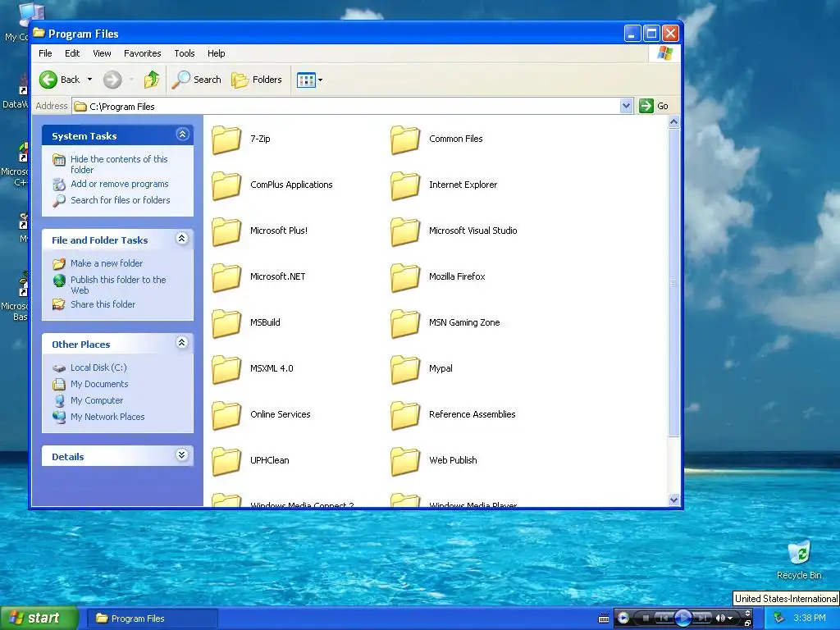Open the Help menu
The height and width of the screenshot is (630, 840).
[217, 53]
